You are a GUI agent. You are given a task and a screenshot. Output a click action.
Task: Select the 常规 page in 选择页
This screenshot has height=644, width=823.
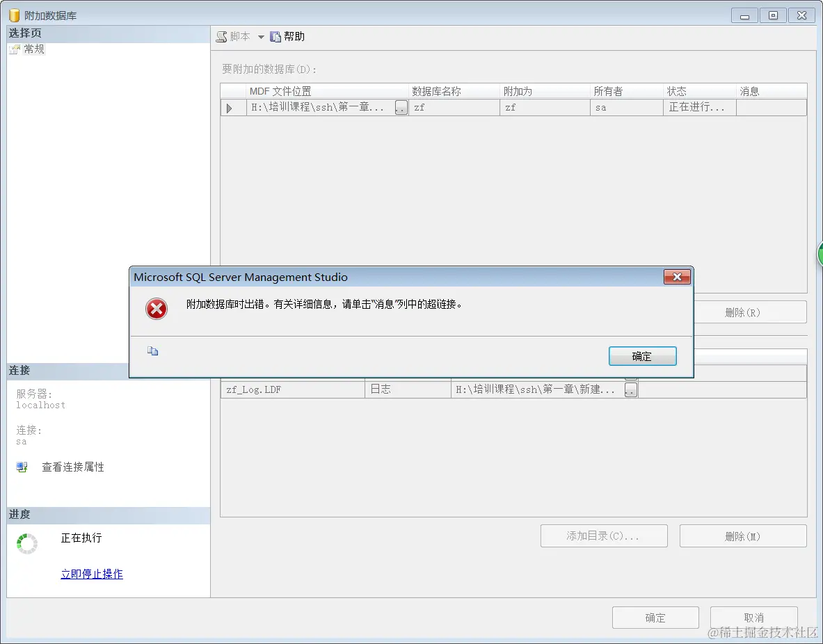click(33, 49)
